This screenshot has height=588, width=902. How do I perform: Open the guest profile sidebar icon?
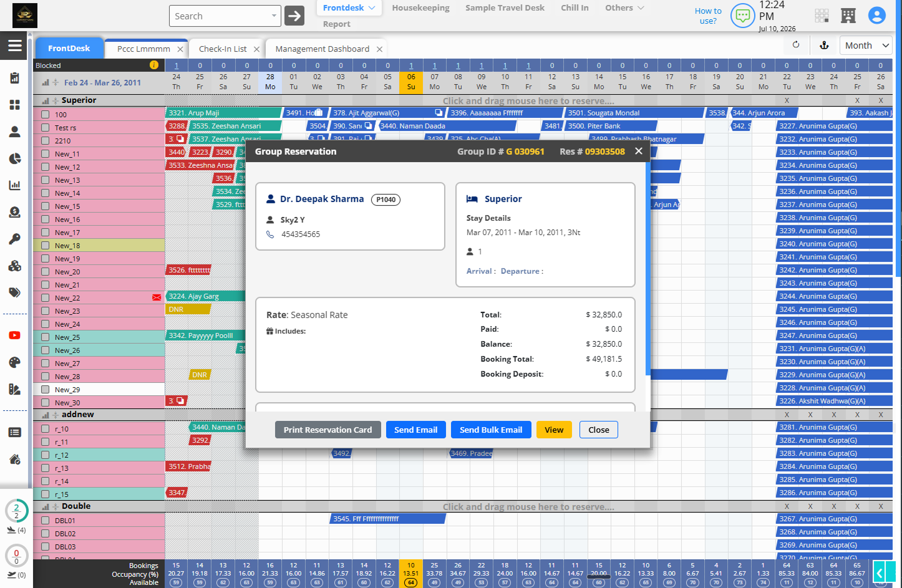click(x=15, y=132)
